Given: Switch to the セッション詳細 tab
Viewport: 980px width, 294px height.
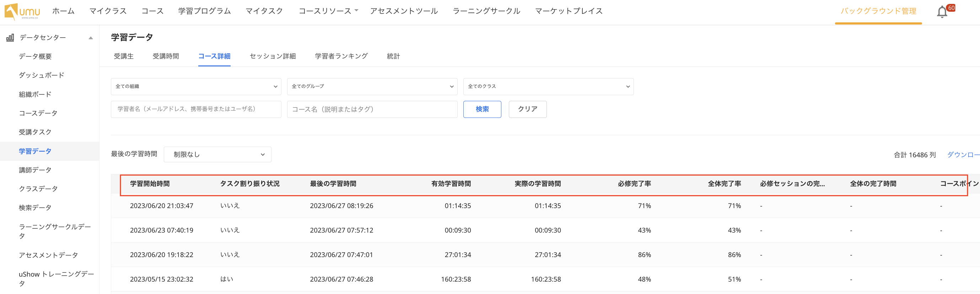Looking at the screenshot, I should 273,56.
